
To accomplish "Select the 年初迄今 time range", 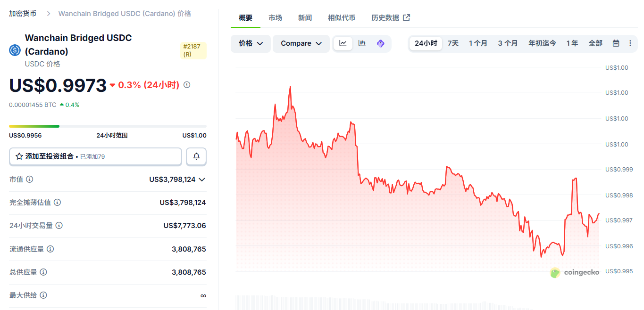I will click(x=542, y=43).
